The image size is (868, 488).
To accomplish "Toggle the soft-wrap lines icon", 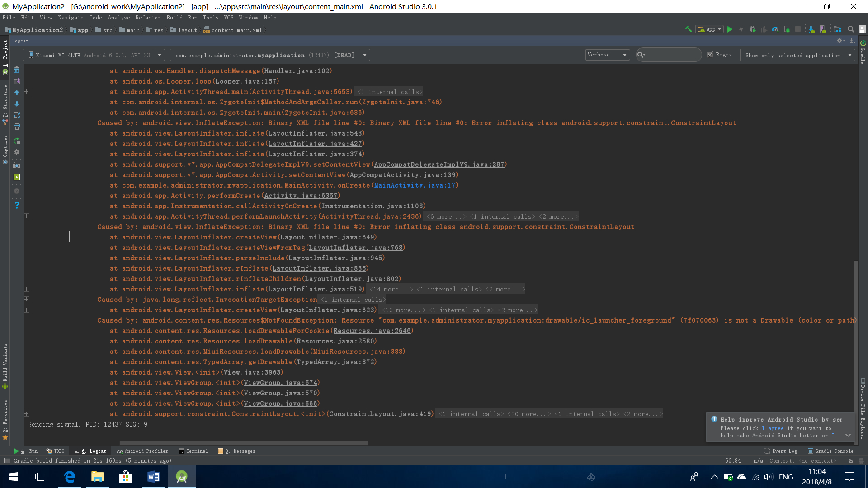I will 17,115.
